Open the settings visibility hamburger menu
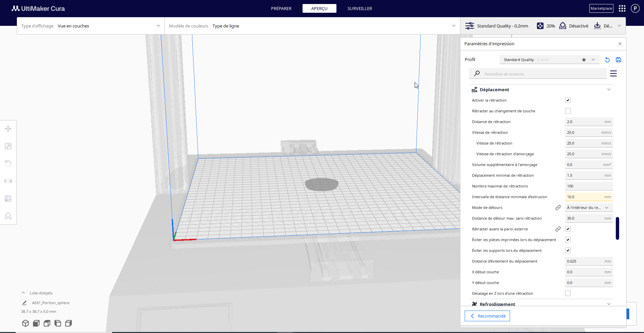Screen dimensions: 644x333 point(613,73)
